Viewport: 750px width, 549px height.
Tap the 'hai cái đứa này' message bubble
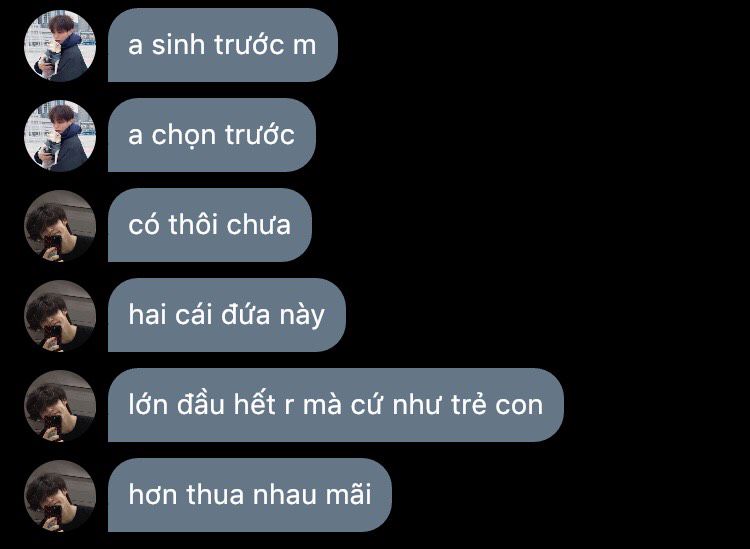[x=227, y=315]
